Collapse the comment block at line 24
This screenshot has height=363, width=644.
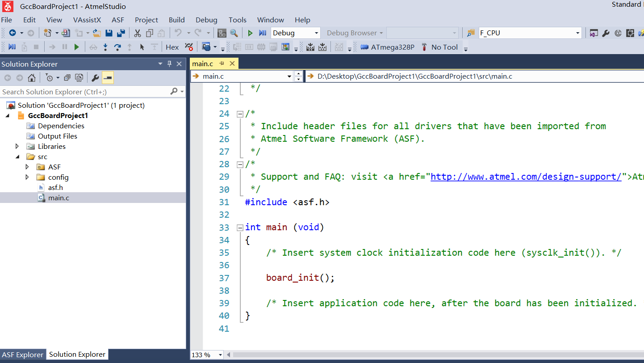(x=240, y=114)
